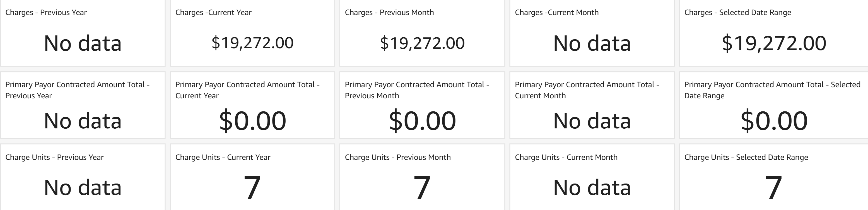Click 'Charge Units - Current Year' title text

(223, 157)
